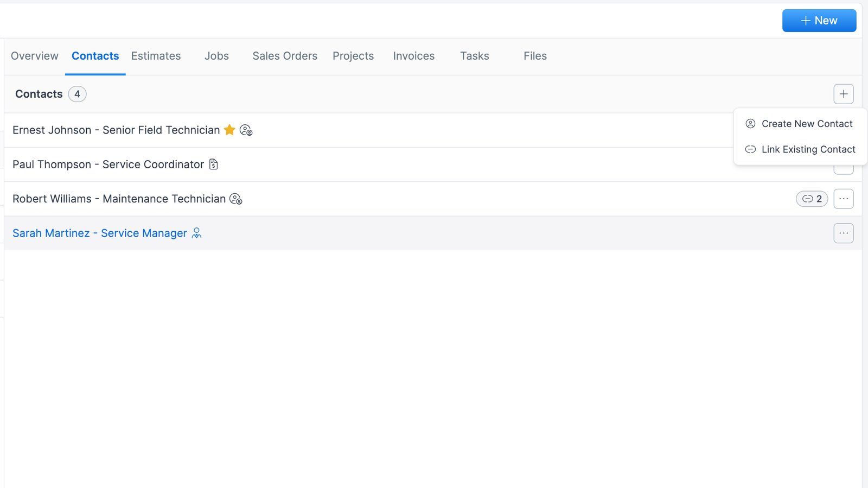Choose Link Existing Contact option

tap(800, 149)
